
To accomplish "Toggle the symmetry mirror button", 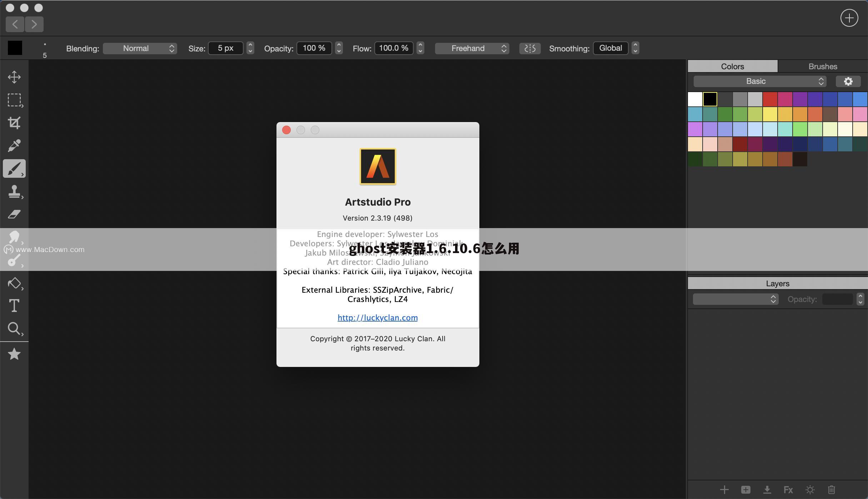I will click(530, 49).
